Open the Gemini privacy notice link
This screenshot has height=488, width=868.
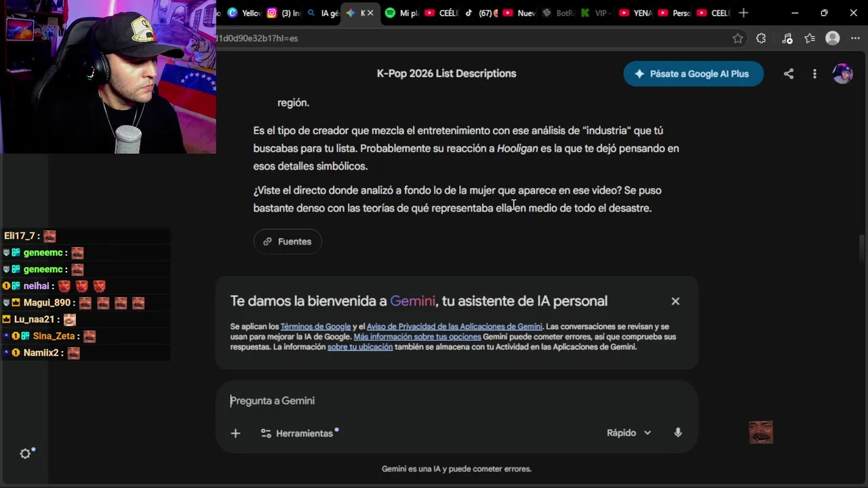click(x=454, y=327)
